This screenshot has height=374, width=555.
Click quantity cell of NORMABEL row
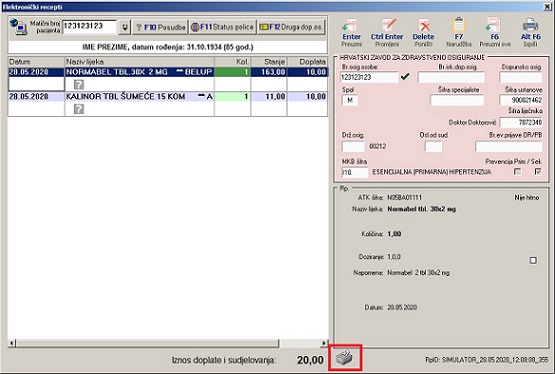click(x=233, y=72)
